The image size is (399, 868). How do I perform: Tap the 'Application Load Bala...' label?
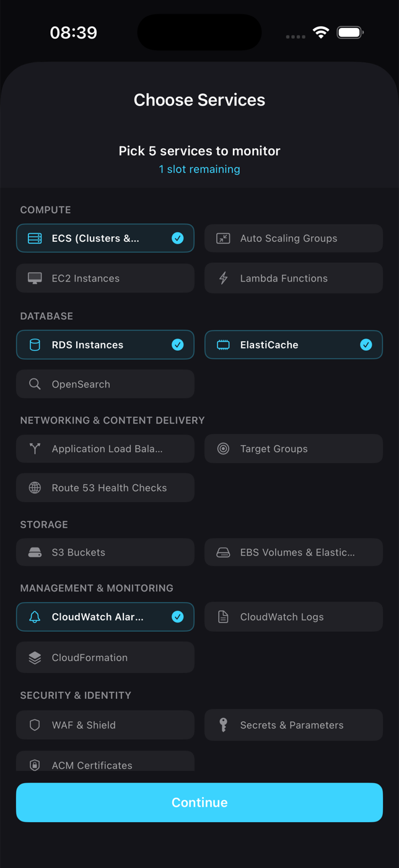point(107,449)
